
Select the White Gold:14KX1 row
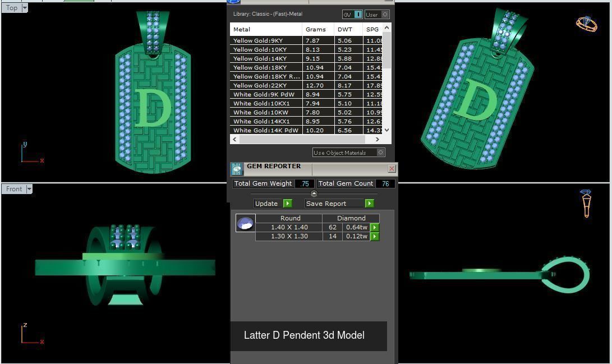pyautogui.click(x=306, y=121)
